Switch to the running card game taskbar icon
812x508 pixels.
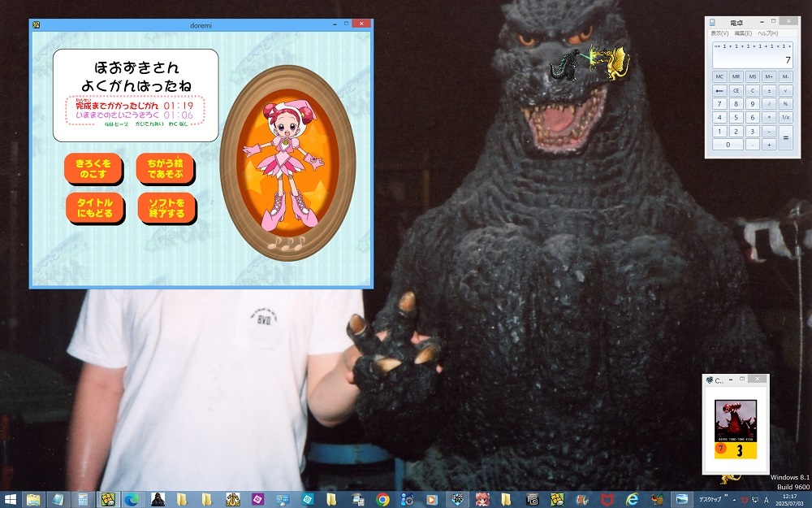pyautogui.click(x=457, y=500)
